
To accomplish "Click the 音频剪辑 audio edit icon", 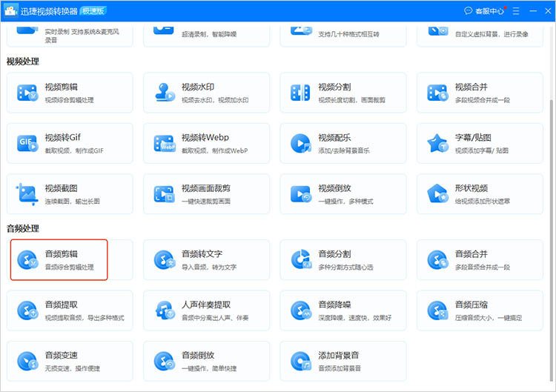I will 27,260.
